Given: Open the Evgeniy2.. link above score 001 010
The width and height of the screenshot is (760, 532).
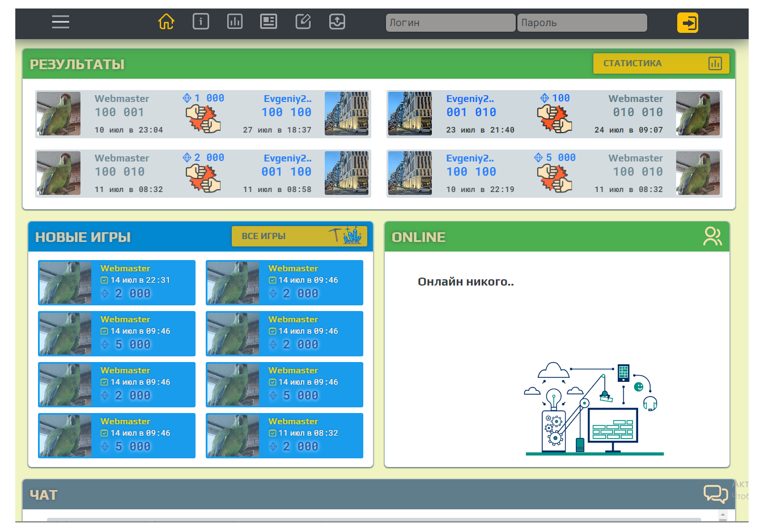Looking at the screenshot, I should pos(470,99).
